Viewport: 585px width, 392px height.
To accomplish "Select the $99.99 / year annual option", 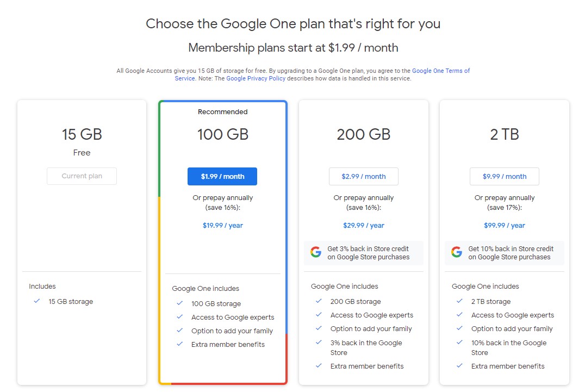I will [x=505, y=225].
